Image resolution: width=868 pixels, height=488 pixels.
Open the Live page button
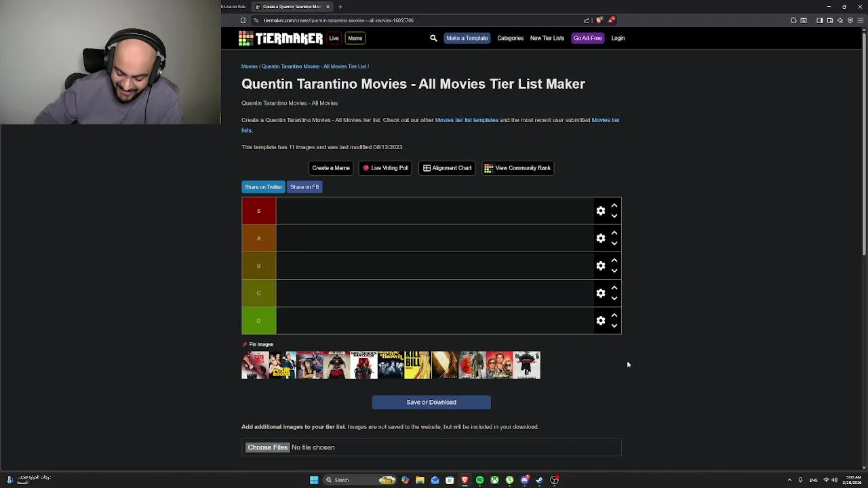[x=334, y=39]
